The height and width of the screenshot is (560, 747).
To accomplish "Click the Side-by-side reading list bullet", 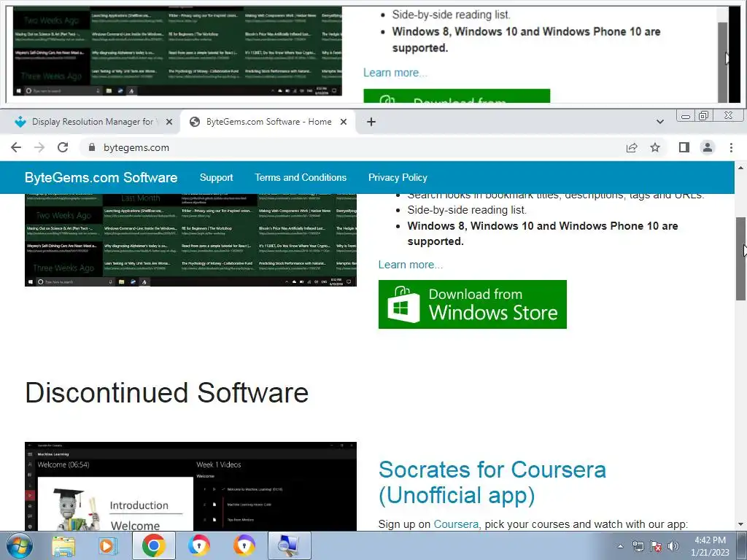I will click(467, 210).
